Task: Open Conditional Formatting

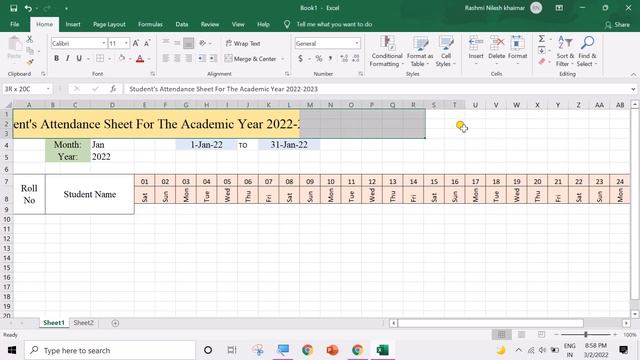Action: coord(387,51)
